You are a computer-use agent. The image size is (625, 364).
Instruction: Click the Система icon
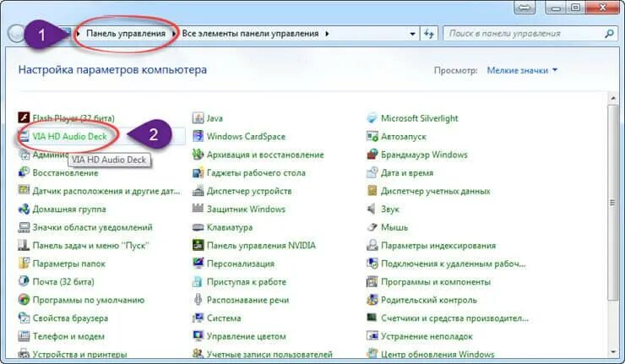[x=198, y=318]
